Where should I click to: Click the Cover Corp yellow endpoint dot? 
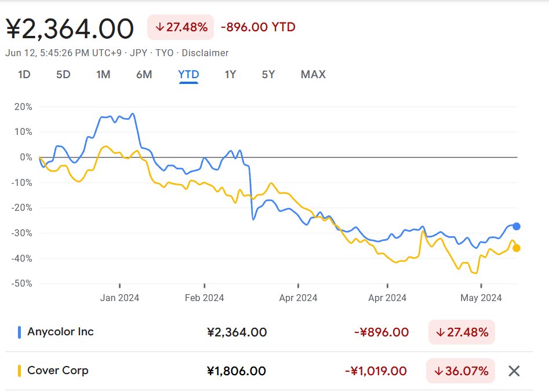517,248
